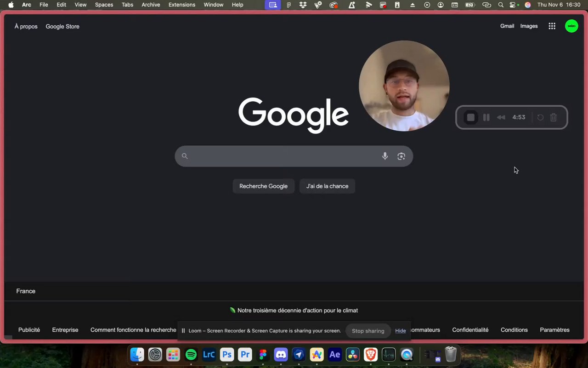The height and width of the screenshot is (368, 588).
Task: Open the Paramètres footer menu
Action: pos(554,330)
